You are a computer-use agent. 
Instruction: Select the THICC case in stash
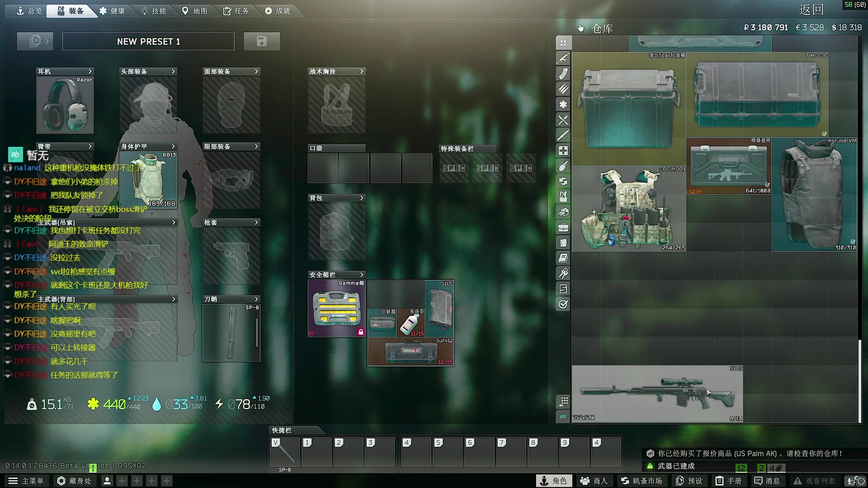[x=757, y=95]
